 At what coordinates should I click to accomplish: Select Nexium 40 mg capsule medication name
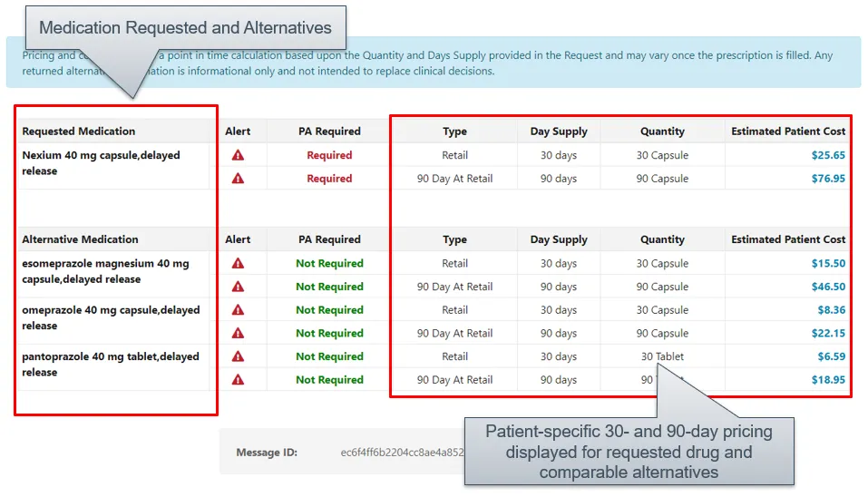pyautogui.click(x=101, y=162)
